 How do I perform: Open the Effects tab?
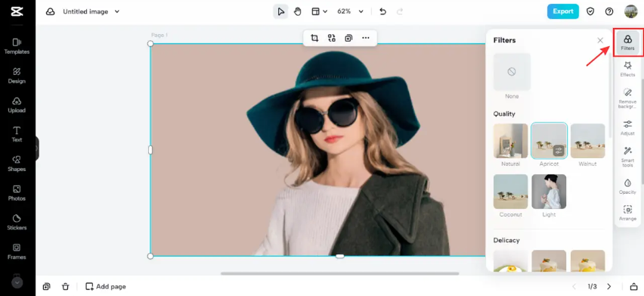point(627,69)
